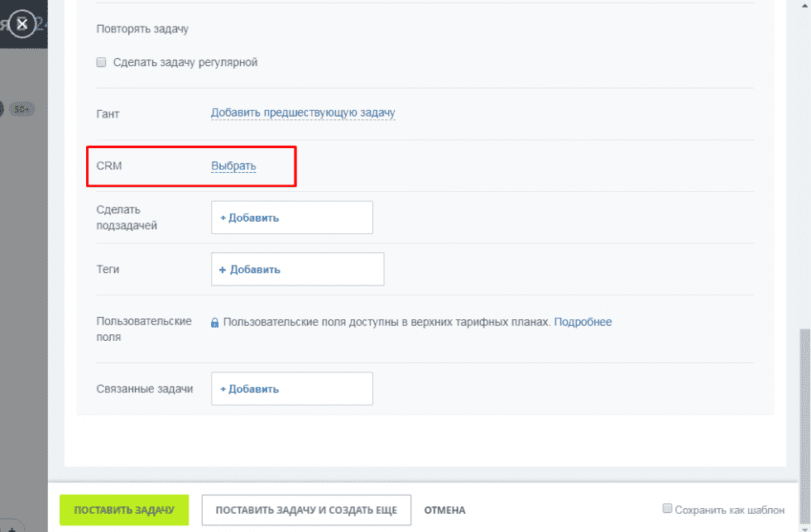This screenshot has height=532, width=811.
Task: Click the lock icon beside custom fields notice
Action: click(x=215, y=323)
